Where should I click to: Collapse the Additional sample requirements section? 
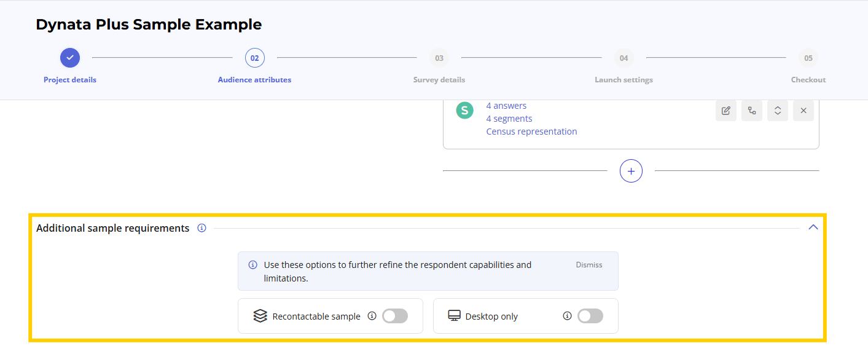pos(813,227)
